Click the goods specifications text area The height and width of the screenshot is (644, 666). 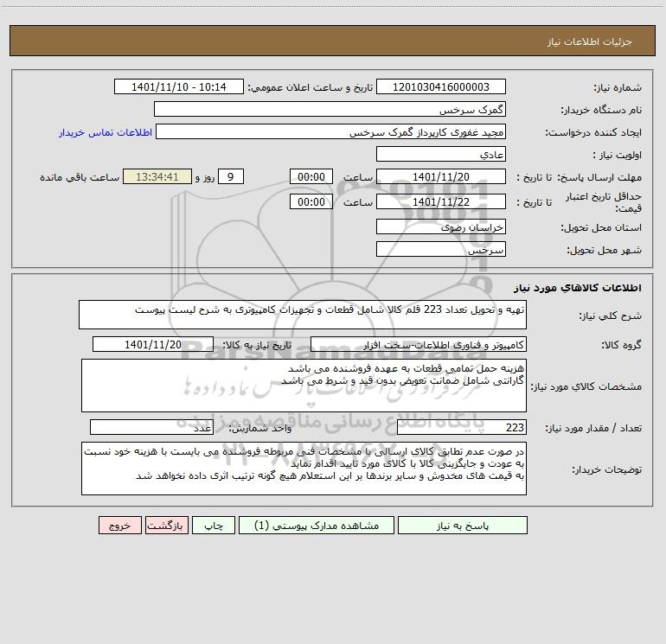304,386
